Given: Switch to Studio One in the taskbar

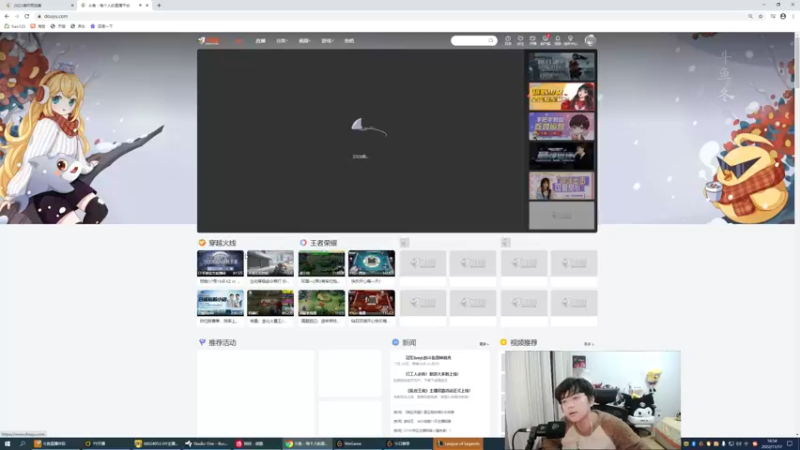Looking at the screenshot, I should 207,444.
